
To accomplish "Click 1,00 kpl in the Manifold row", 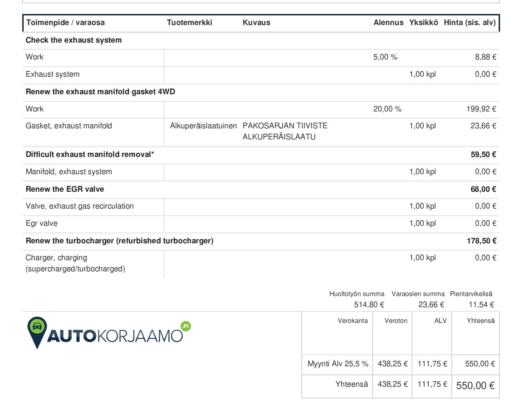I will click(x=422, y=172).
